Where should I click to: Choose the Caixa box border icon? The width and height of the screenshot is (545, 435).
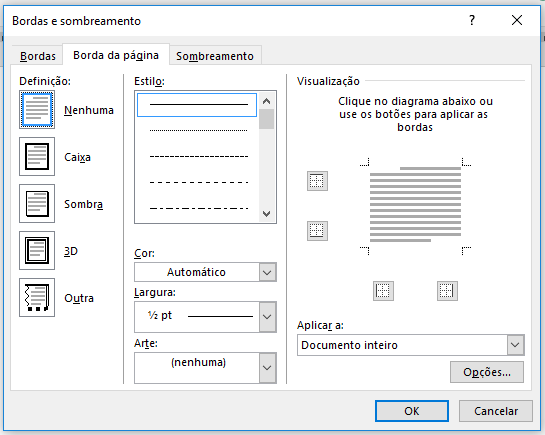[37, 156]
